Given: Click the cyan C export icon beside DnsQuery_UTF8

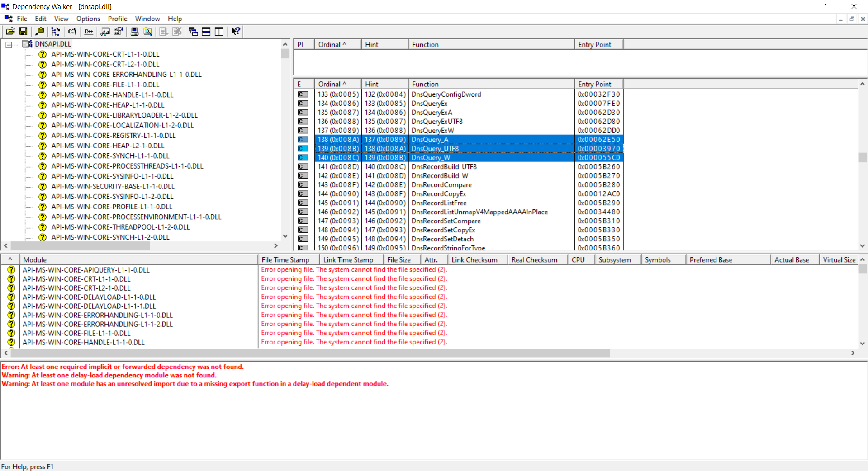Looking at the screenshot, I should (x=303, y=148).
